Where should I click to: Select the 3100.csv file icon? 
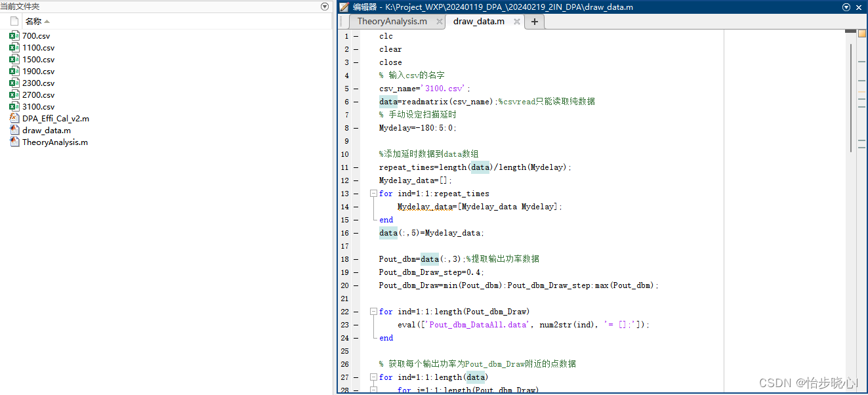tap(14, 107)
